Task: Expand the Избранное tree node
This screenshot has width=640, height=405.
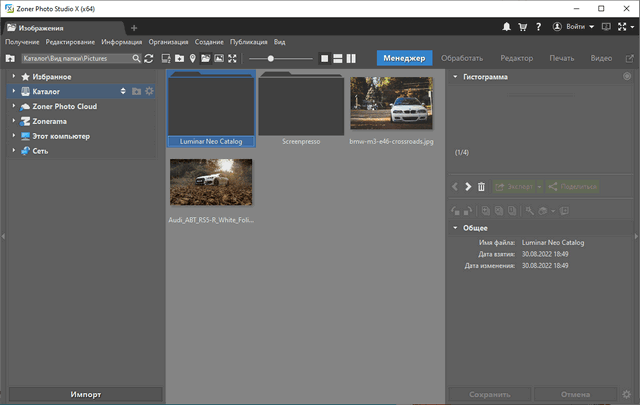Action: [13, 76]
